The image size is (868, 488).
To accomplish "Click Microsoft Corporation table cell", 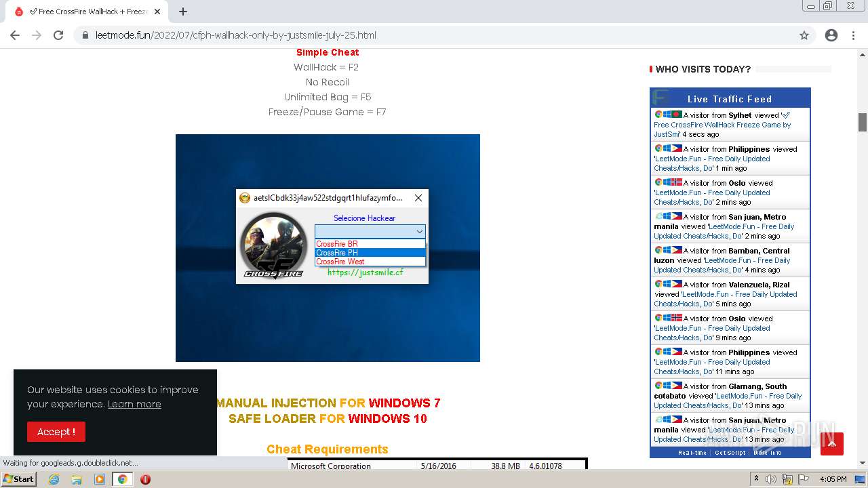I will pyautogui.click(x=331, y=466).
